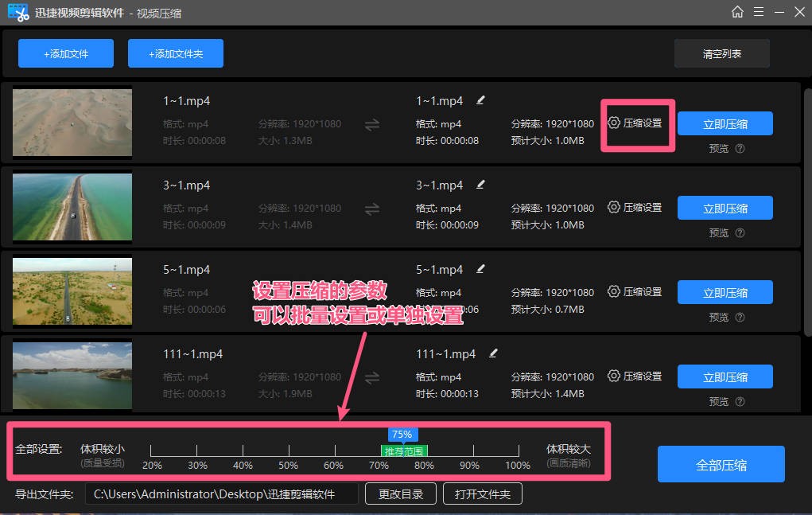Open the hamburger menu in title bar

pos(758,12)
